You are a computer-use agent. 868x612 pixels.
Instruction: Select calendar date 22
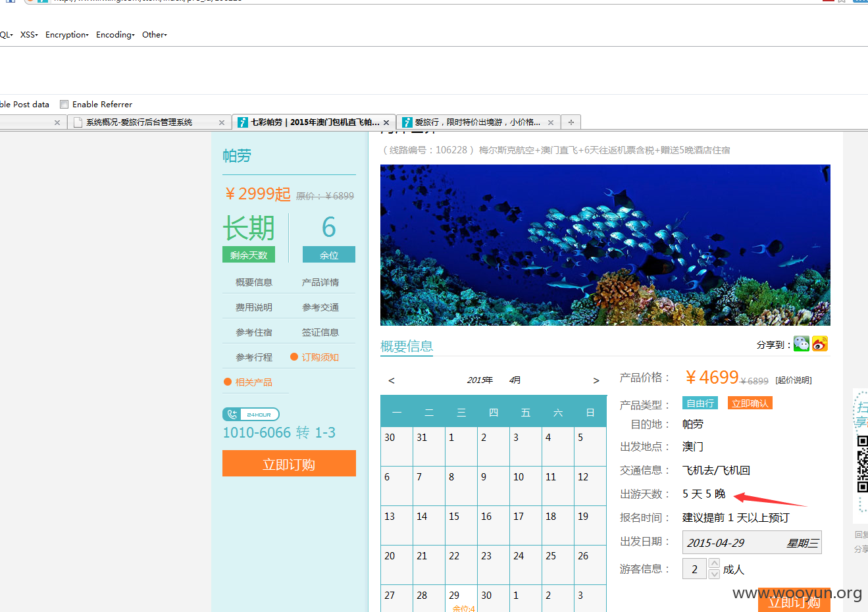[461, 565]
